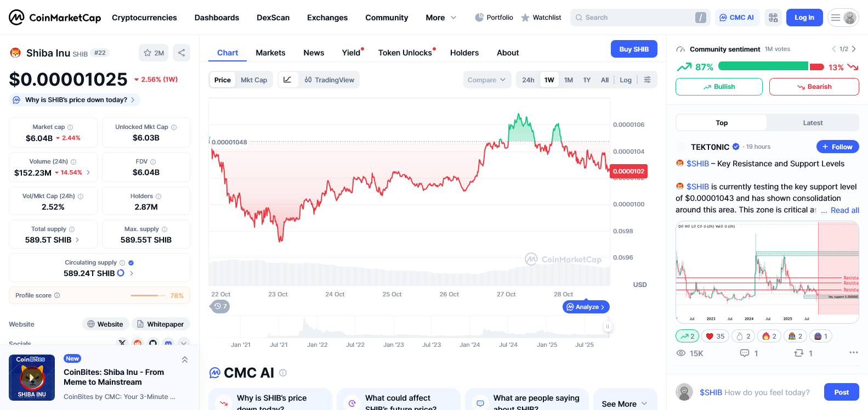This screenshot has width=868, height=410.
Task: Switch to Latest community posts tab
Action: pyautogui.click(x=813, y=122)
